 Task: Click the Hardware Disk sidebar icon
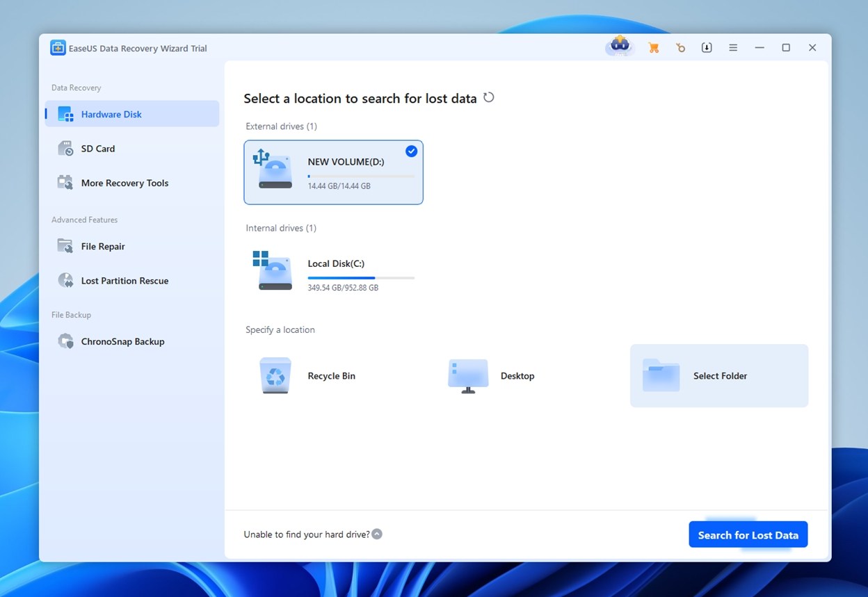[x=66, y=114]
